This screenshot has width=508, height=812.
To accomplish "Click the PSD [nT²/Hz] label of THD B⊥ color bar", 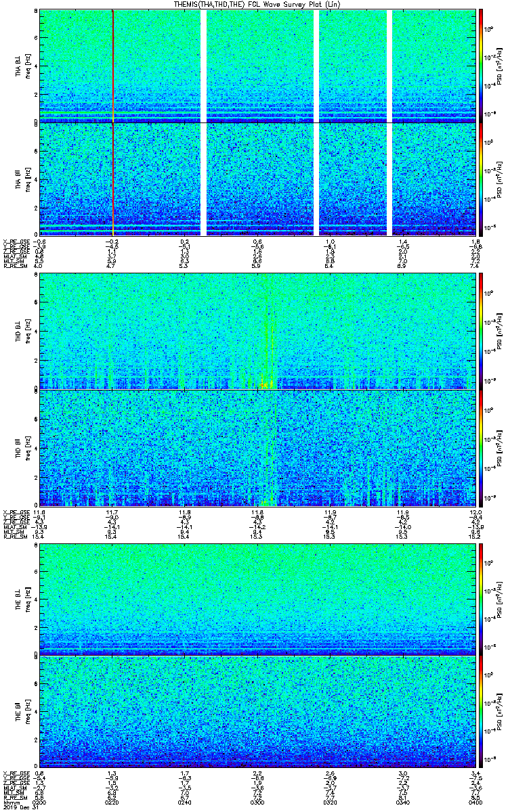I will [500, 331].
